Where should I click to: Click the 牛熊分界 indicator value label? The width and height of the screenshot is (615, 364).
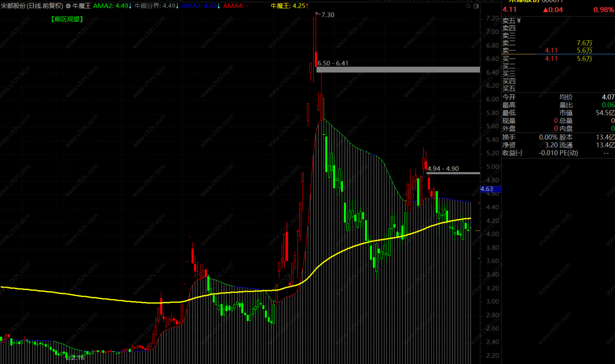155,6
